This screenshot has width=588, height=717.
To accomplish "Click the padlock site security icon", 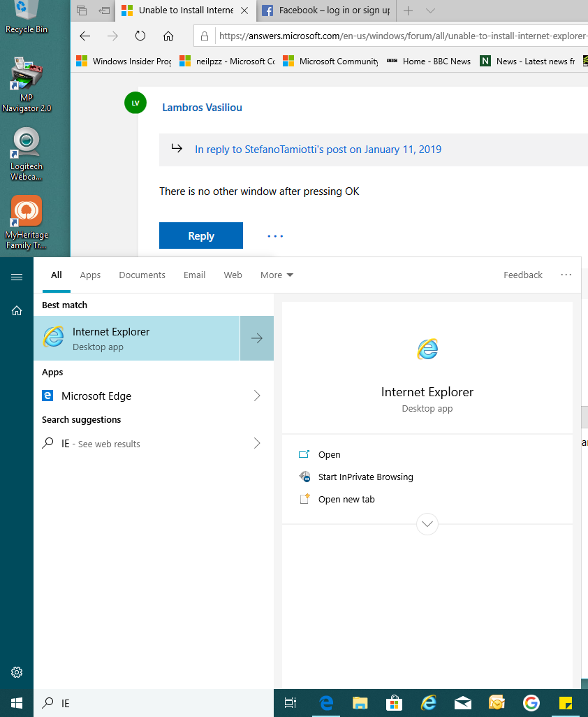I will [205, 36].
